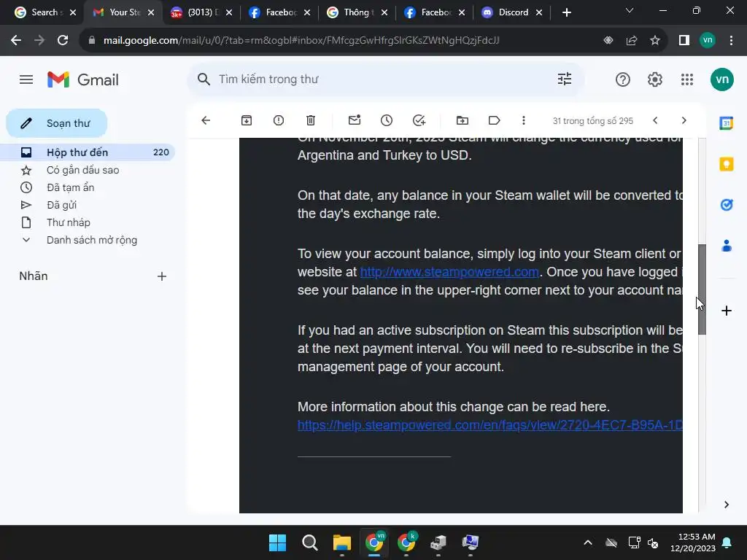Open Chrome three-dot menu

(x=731, y=41)
